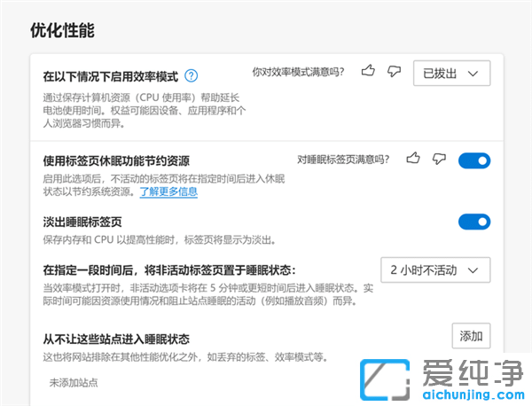
Task: Click the 未添加站点 placeholder text
Action: [73, 382]
